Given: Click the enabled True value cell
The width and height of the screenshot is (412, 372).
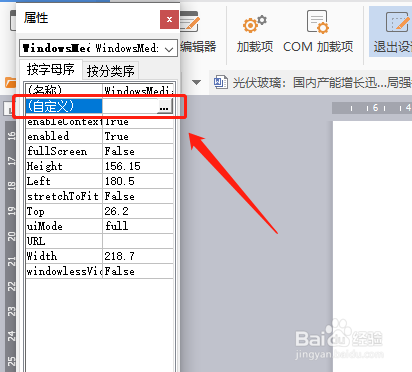Looking at the screenshot, I should coord(138,136).
